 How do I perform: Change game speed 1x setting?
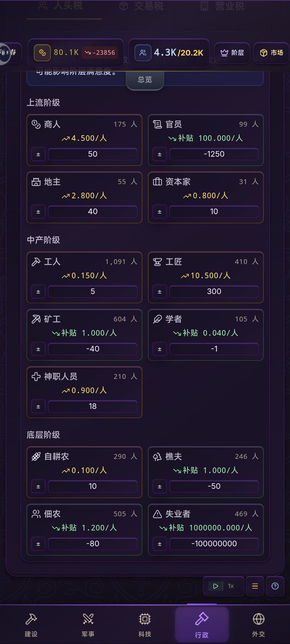231,586
